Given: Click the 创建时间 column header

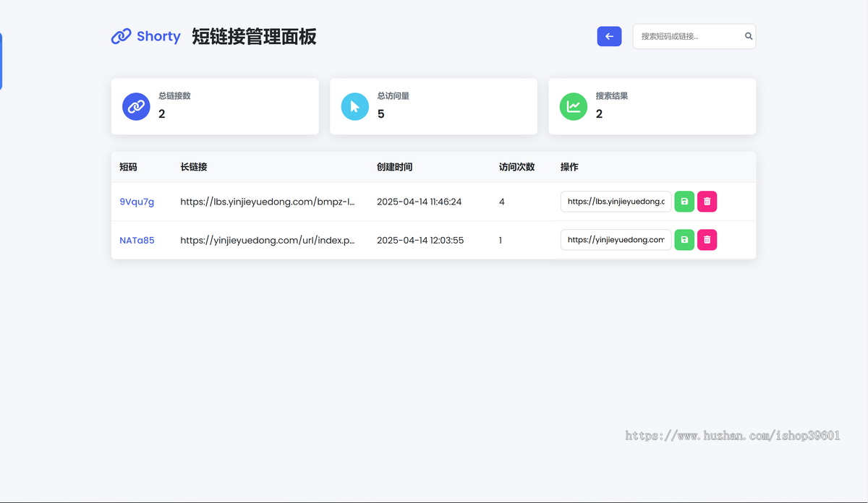Looking at the screenshot, I should pos(395,167).
